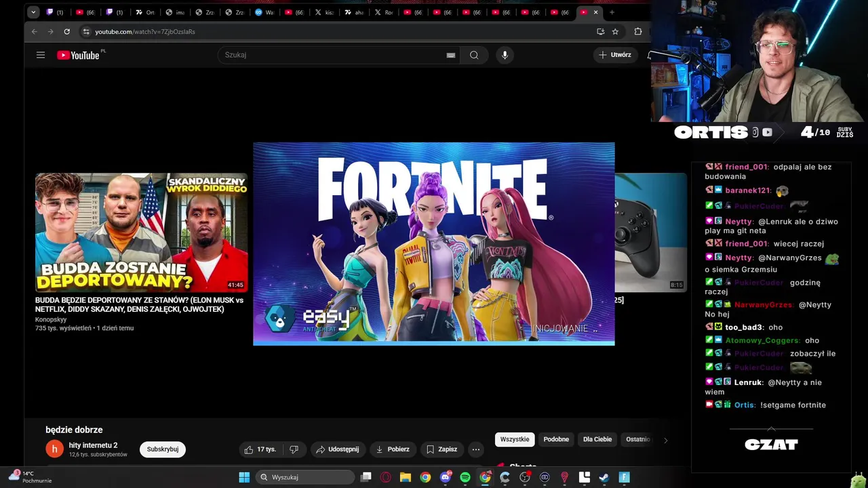
Task: Open hity internetu 2 channel name link
Action: click(x=93, y=445)
